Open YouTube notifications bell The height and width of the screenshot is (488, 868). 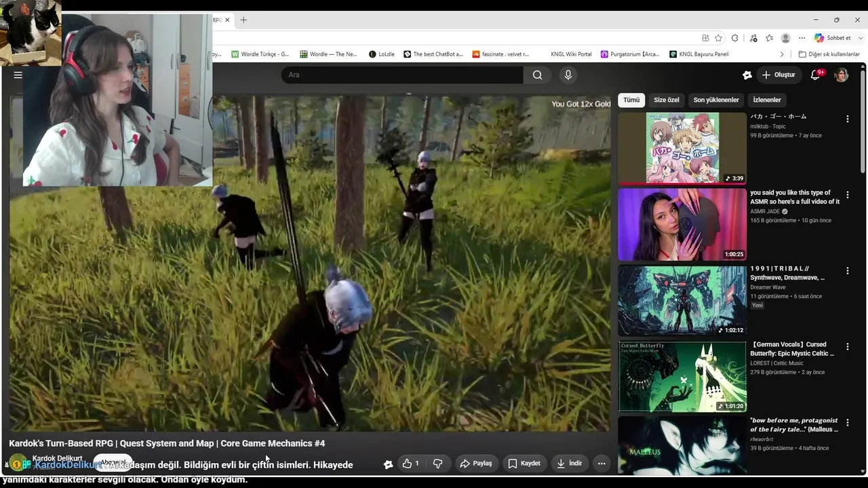(816, 75)
